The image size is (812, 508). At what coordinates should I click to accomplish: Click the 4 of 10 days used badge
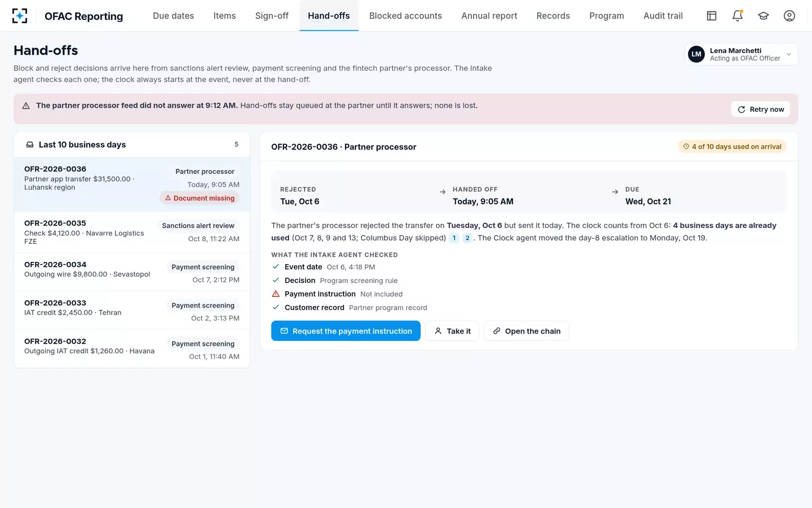(x=732, y=147)
